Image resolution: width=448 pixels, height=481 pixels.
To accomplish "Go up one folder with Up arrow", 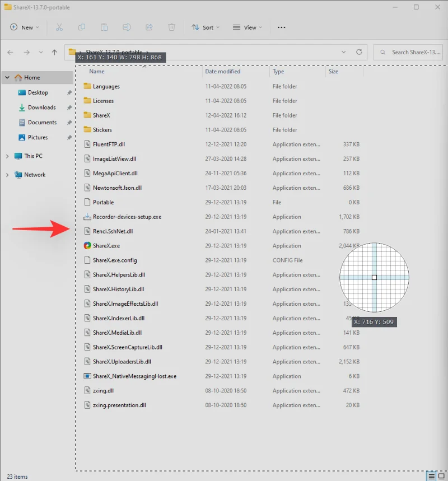I will tap(54, 52).
